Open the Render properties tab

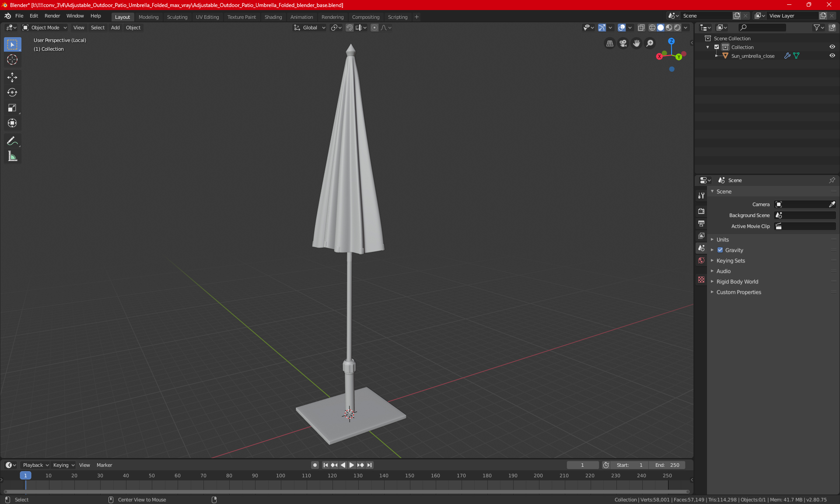(701, 211)
